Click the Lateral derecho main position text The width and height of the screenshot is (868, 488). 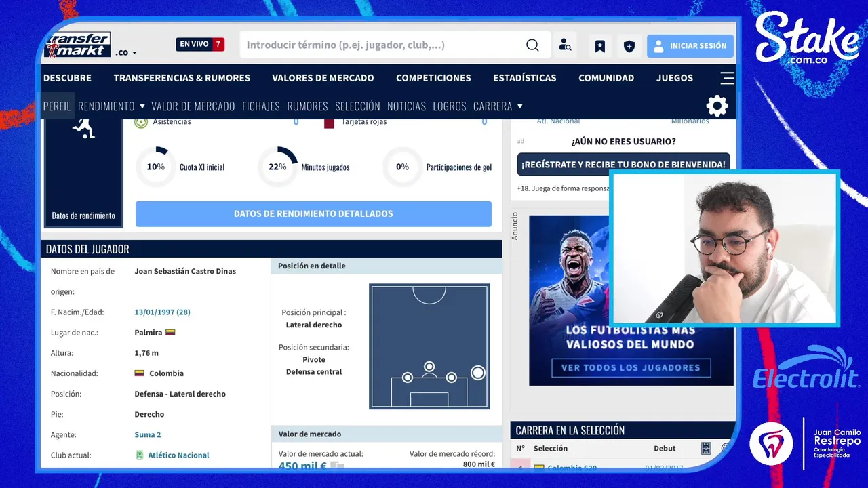tap(314, 325)
